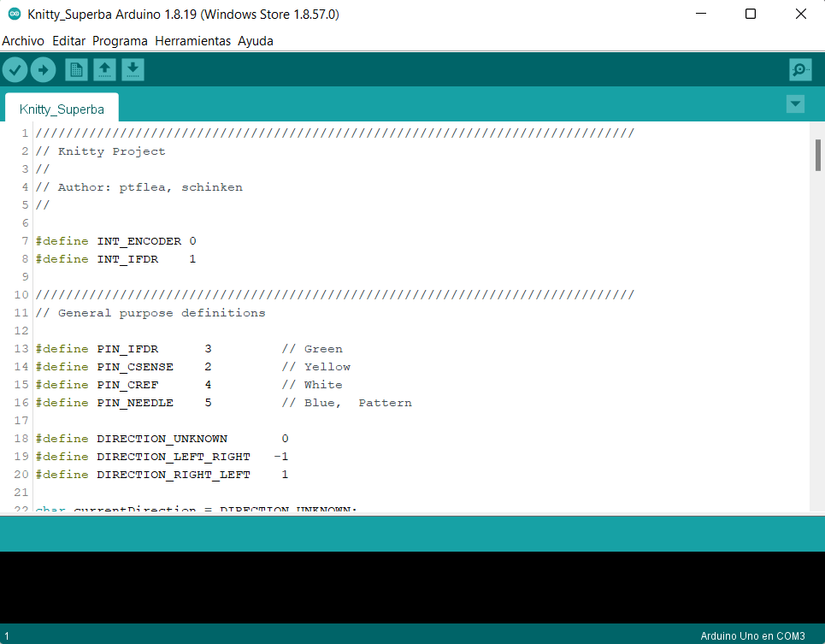Click the PIN_NEEDLE definition line
The height and width of the screenshot is (644, 825).
137,403
